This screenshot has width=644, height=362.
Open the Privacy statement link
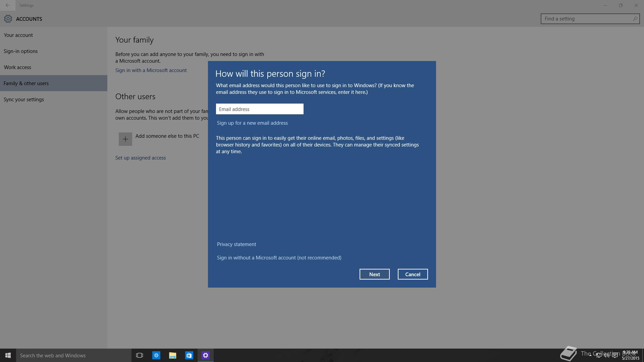(x=236, y=244)
